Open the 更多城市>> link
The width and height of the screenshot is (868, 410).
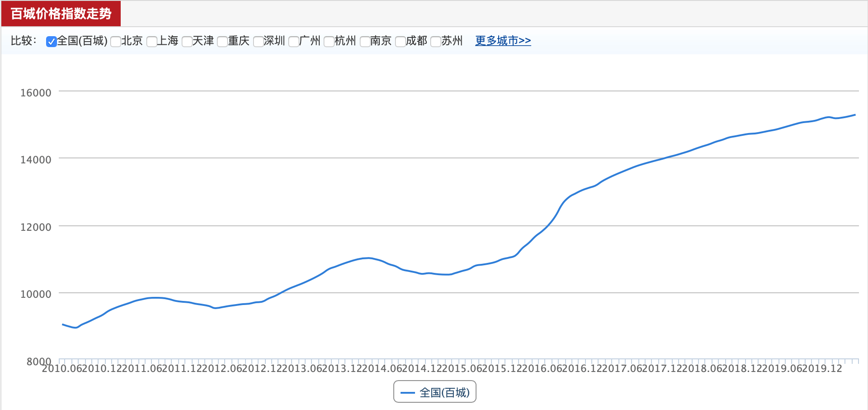tap(503, 41)
